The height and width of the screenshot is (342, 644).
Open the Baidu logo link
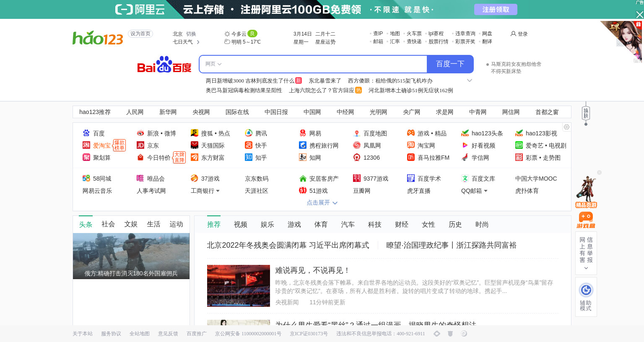pos(164,64)
